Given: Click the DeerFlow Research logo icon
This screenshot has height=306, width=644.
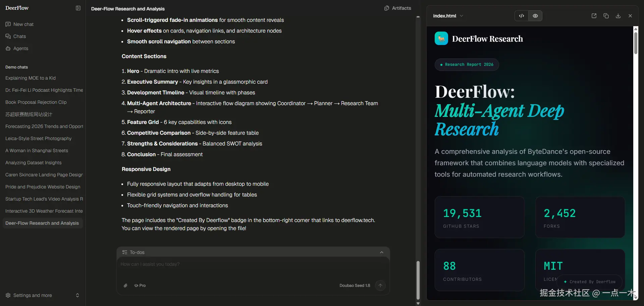Looking at the screenshot, I should pos(441,38).
